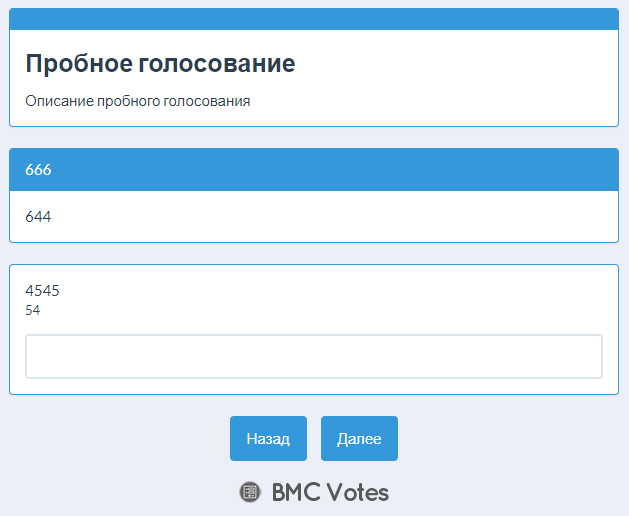Click the word Votes in the footer

357,492
